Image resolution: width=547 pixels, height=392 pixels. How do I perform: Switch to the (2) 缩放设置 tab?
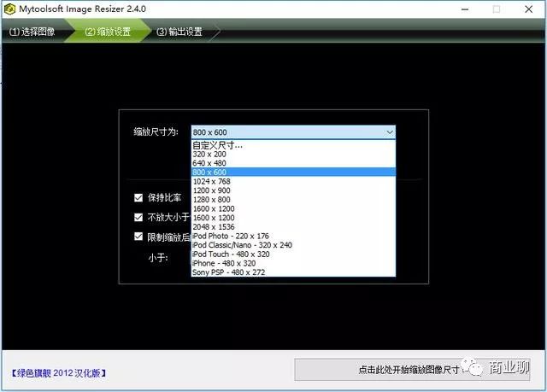pos(108,32)
